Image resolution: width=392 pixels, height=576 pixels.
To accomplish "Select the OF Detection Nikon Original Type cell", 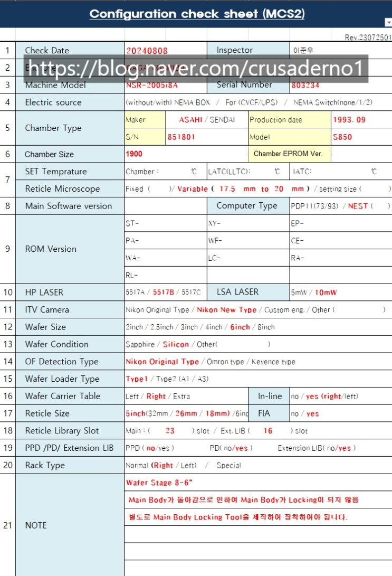I will (x=258, y=362).
